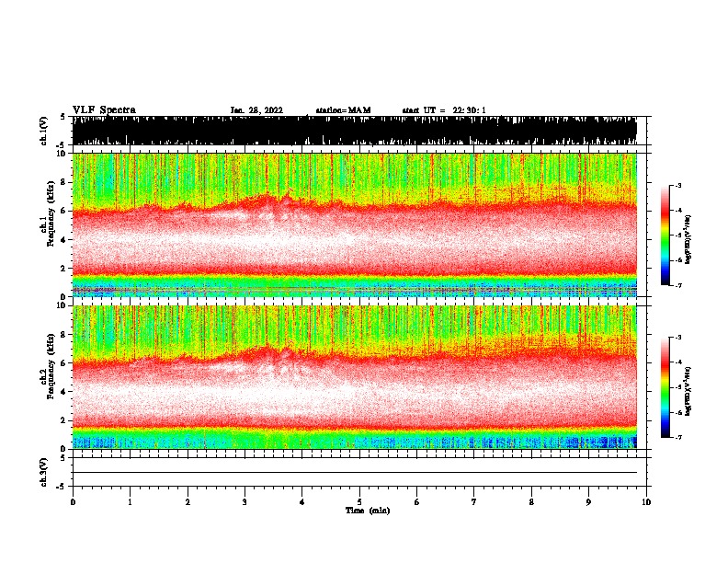Viewport: 728px width, 563px height.
Task: Click the "-3" label on upper colorbar
Action: 677,186
